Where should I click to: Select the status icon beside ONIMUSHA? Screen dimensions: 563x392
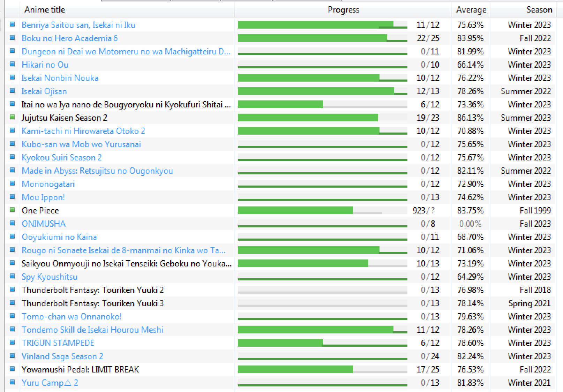pyautogui.click(x=12, y=223)
